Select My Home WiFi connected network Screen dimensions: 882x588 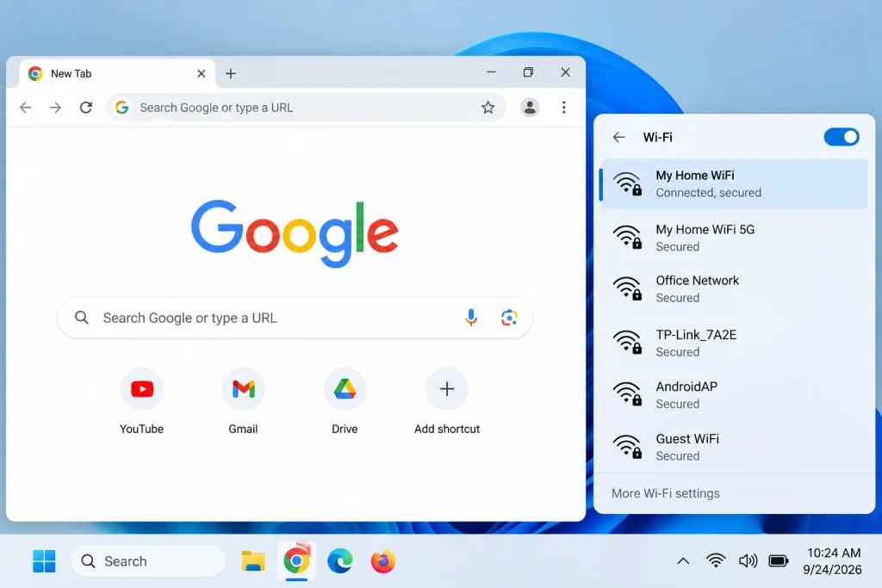click(734, 184)
